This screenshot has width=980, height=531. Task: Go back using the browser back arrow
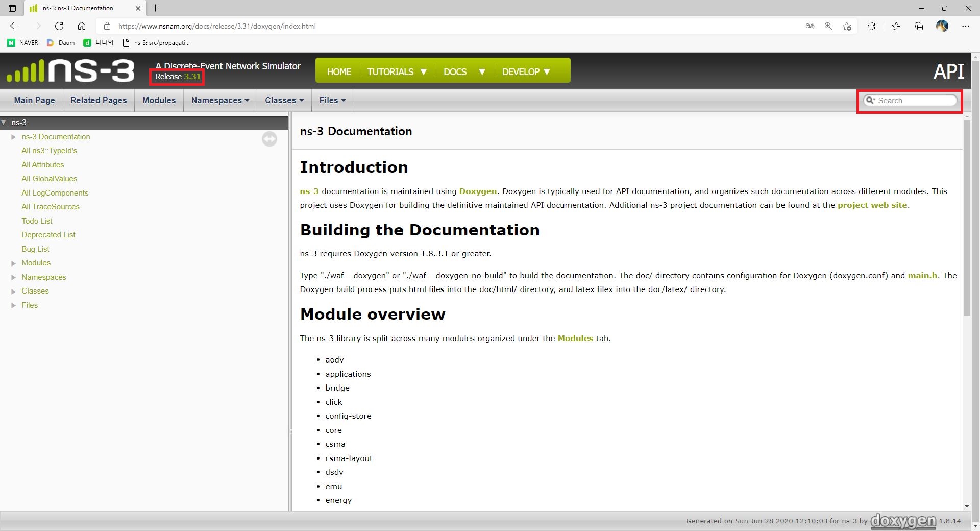pos(14,26)
